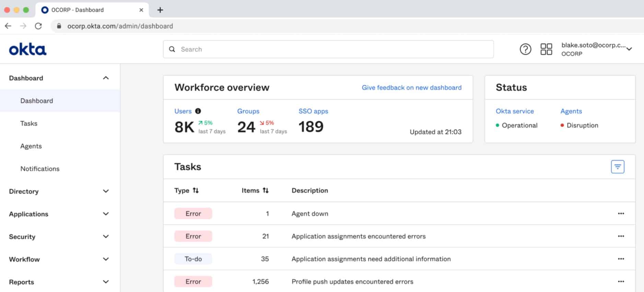Viewport: 644px width, 292px height.
Task: Expand the Security sidebar section
Action: [106, 236]
